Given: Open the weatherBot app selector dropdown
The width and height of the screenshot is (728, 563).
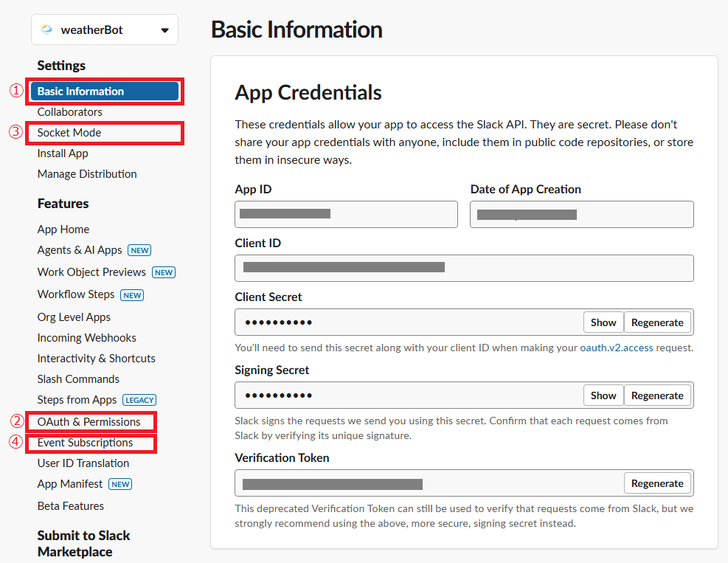Looking at the screenshot, I should pos(105,30).
